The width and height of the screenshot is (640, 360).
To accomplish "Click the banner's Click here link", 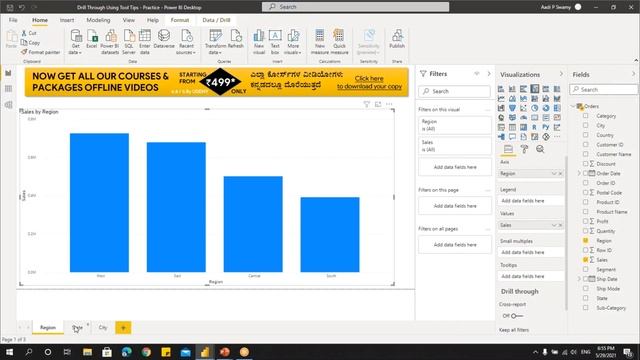I will point(369,78).
